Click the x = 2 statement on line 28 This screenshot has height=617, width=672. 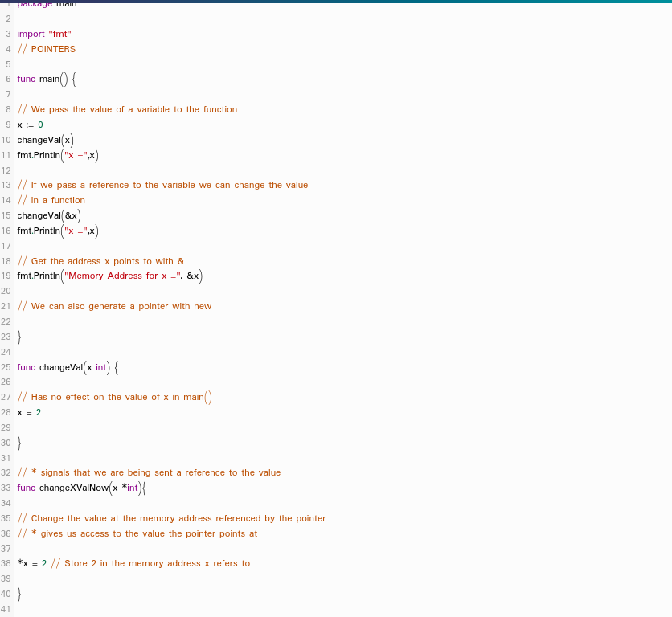(x=29, y=413)
